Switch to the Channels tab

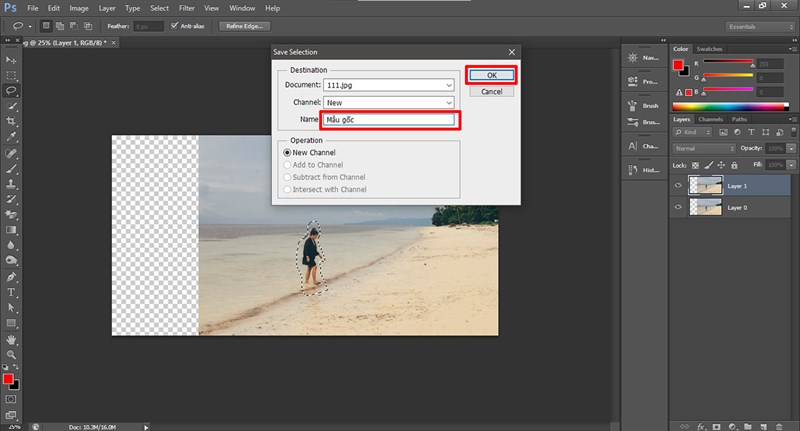point(710,119)
